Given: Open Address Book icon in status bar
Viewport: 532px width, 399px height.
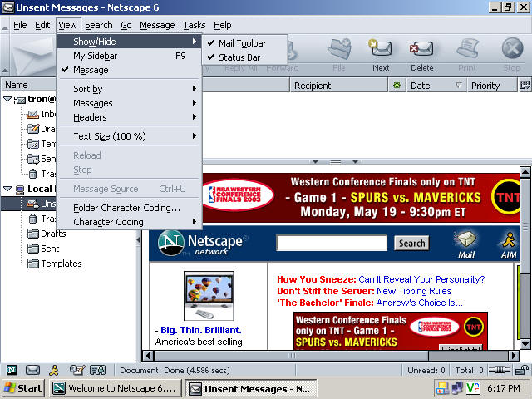Looking at the screenshot, I should [98, 370].
